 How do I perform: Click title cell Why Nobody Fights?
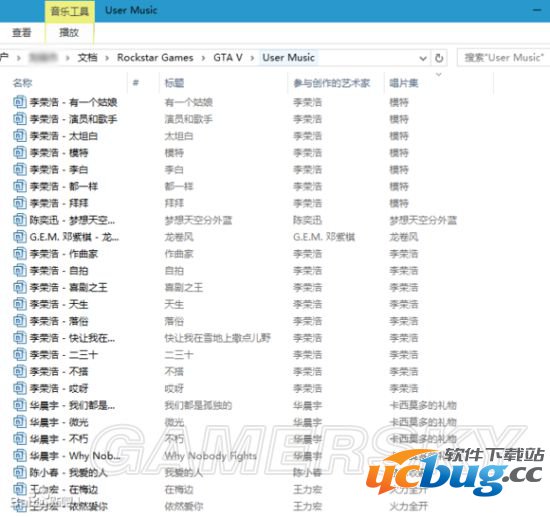coord(210,456)
